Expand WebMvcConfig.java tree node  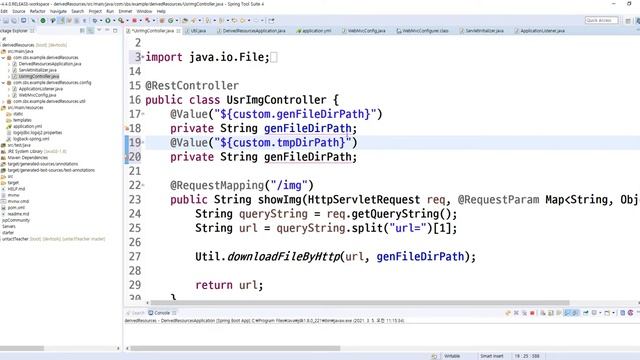click(x=9, y=95)
